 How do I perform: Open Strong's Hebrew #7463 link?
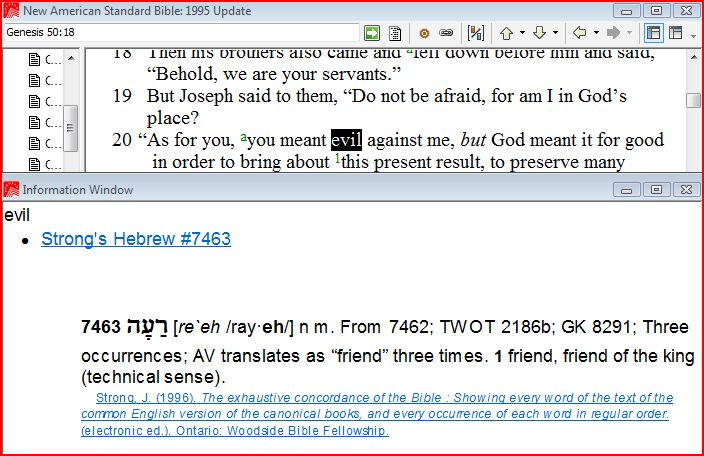coord(136,239)
